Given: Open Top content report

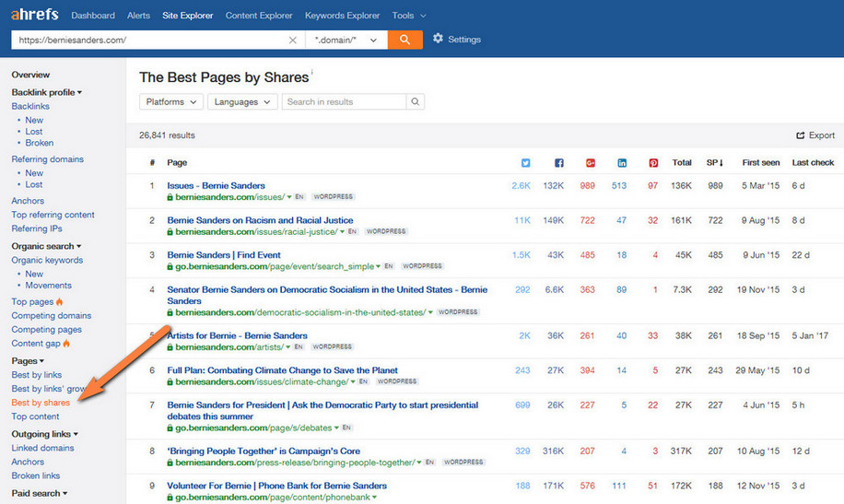Looking at the screenshot, I should 36,416.
